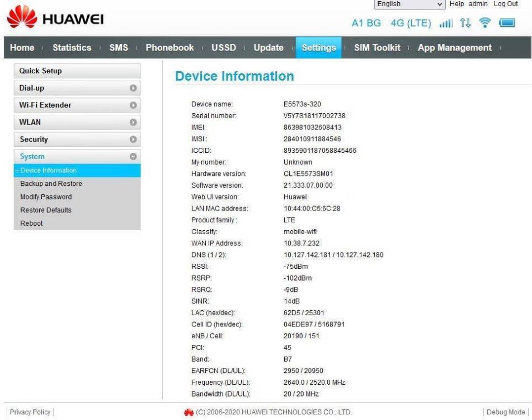The width and height of the screenshot is (532, 420).
Task: Click the signal strength bars icon
Action: tap(446, 23)
